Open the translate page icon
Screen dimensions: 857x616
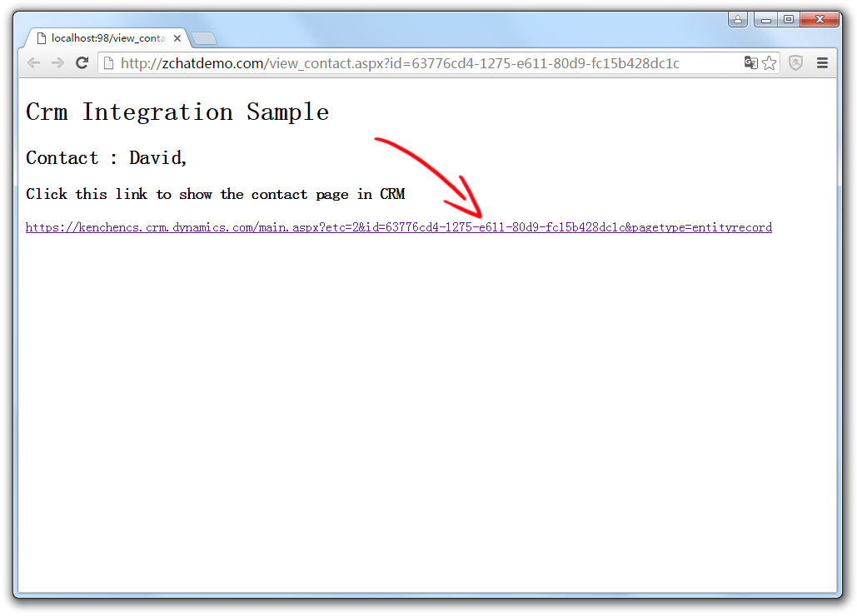751,63
